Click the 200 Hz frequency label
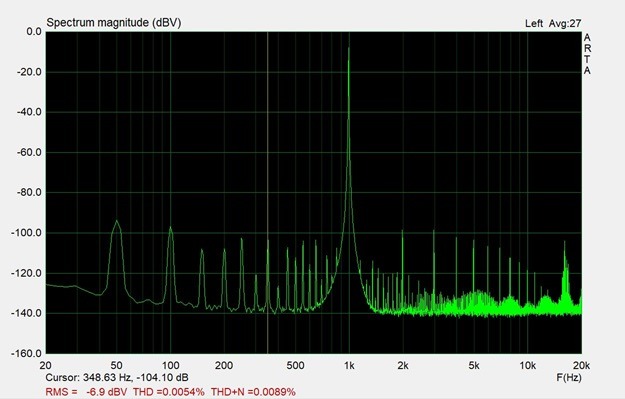The height and width of the screenshot is (399, 625). [x=224, y=366]
